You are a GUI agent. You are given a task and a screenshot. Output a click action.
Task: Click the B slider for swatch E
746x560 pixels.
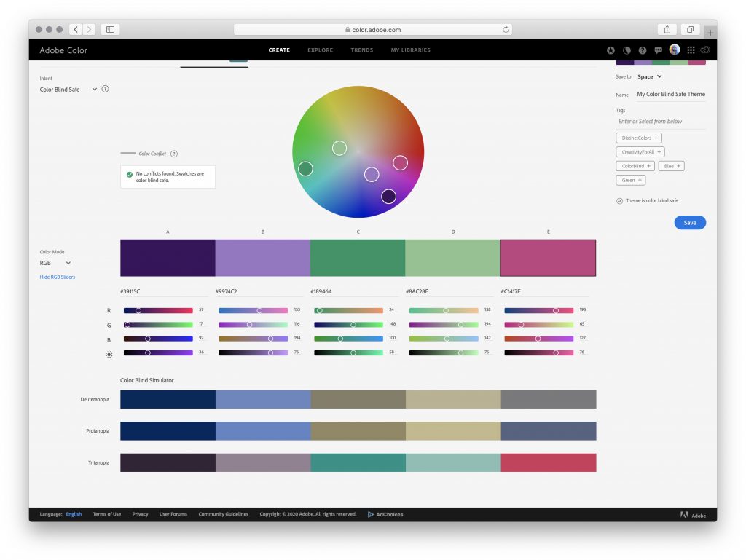(x=538, y=339)
